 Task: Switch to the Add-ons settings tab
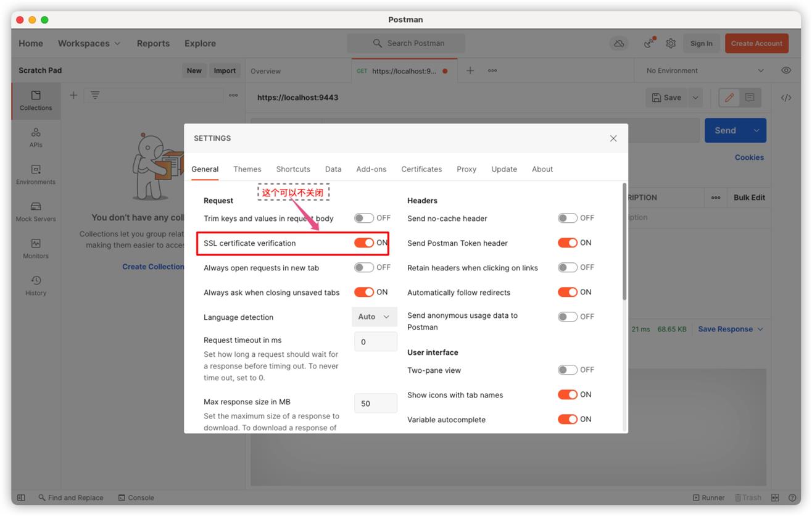(x=371, y=169)
